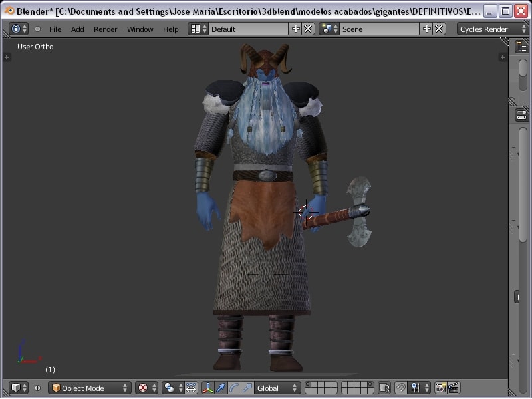Expand the 3D view header menus button
Viewport: 532px width, 399px height.
click(37, 388)
